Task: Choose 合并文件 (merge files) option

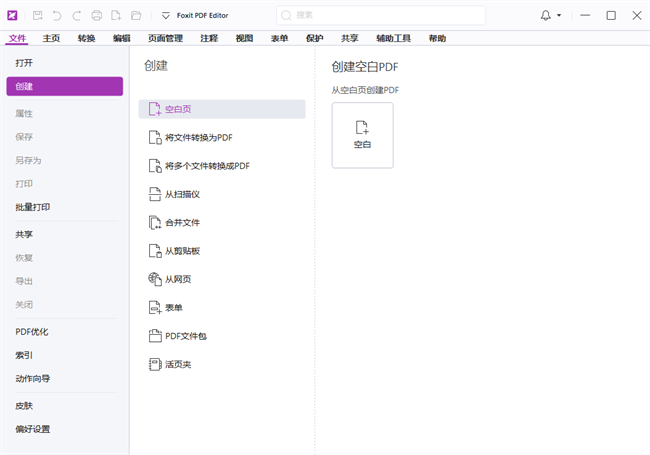Action: (x=182, y=222)
